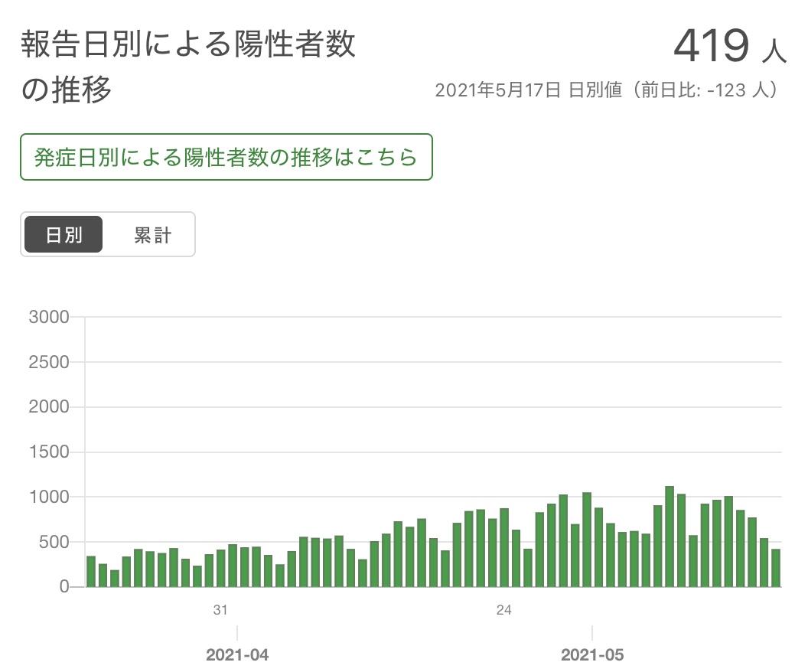Click the 2021-05 month label

click(592, 655)
